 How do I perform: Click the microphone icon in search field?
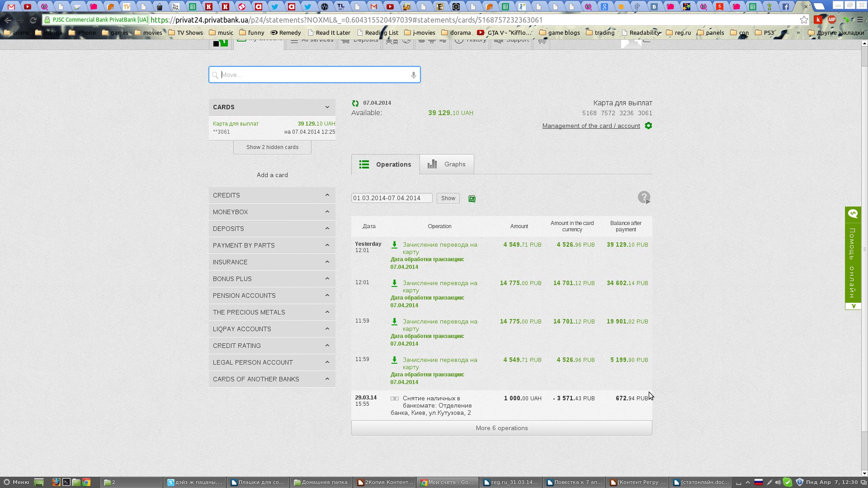pos(413,75)
